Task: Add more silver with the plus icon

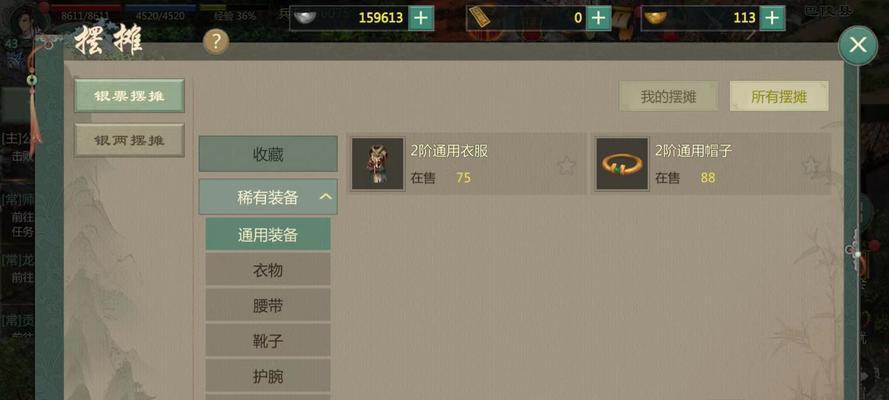Action: pos(421,18)
